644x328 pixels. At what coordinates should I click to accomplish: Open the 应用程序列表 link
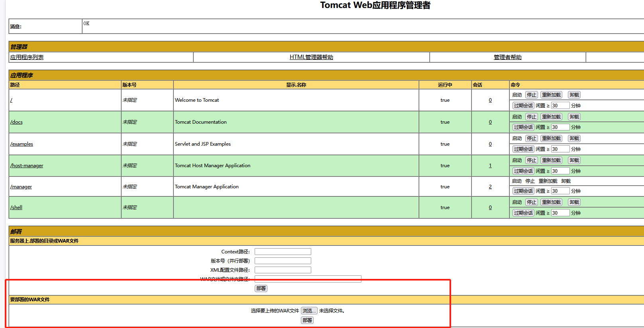[27, 57]
